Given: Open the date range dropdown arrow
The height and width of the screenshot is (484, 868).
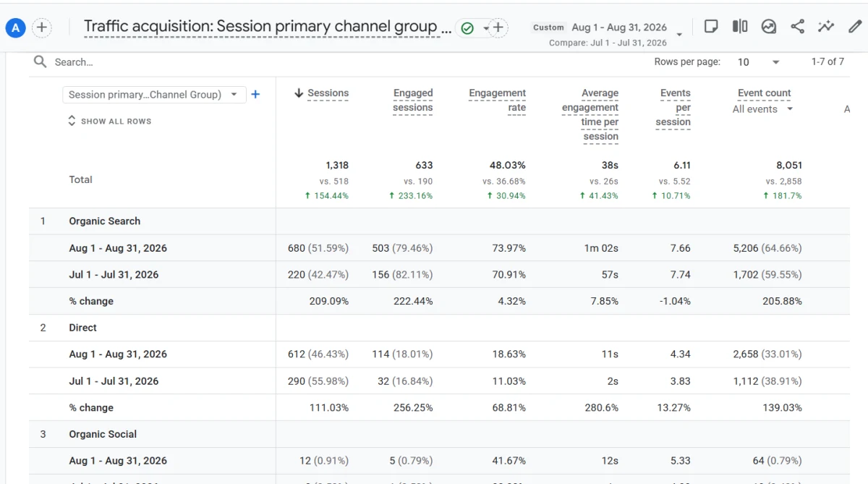Looking at the screenshot, I should click(x=679, y=34).
